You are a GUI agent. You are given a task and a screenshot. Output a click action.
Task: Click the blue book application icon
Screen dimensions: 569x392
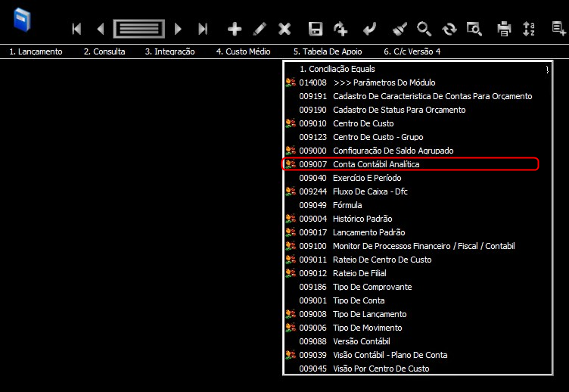(22, 20)
